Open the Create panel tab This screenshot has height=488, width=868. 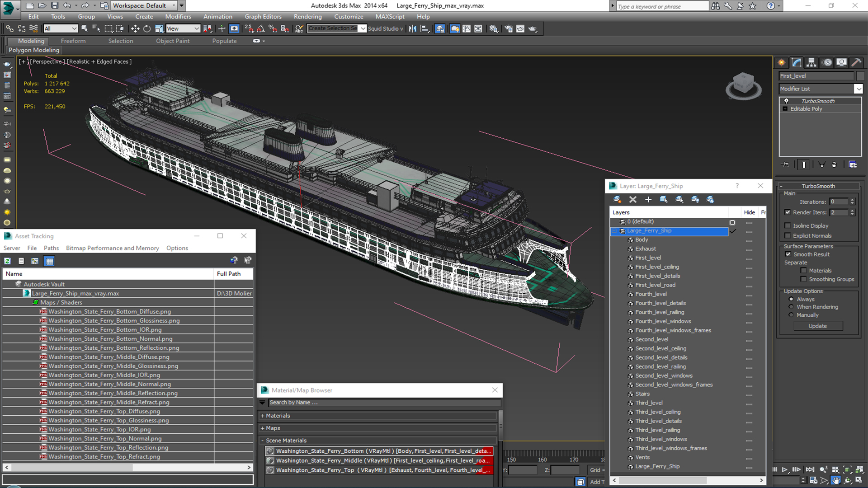pos(781,62)
